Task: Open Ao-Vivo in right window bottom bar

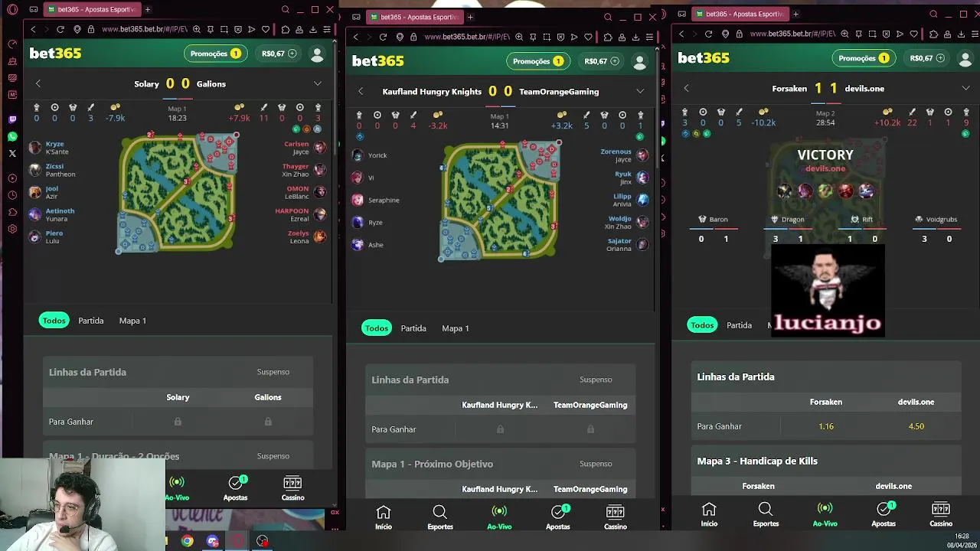Action: [x=825, y=514]
